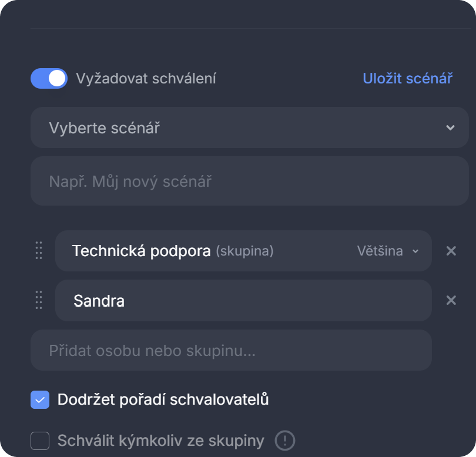476x457 pixels.
Task: Click the Dodržet pořadí schvalovatelů label
Action: click(163, 400)
